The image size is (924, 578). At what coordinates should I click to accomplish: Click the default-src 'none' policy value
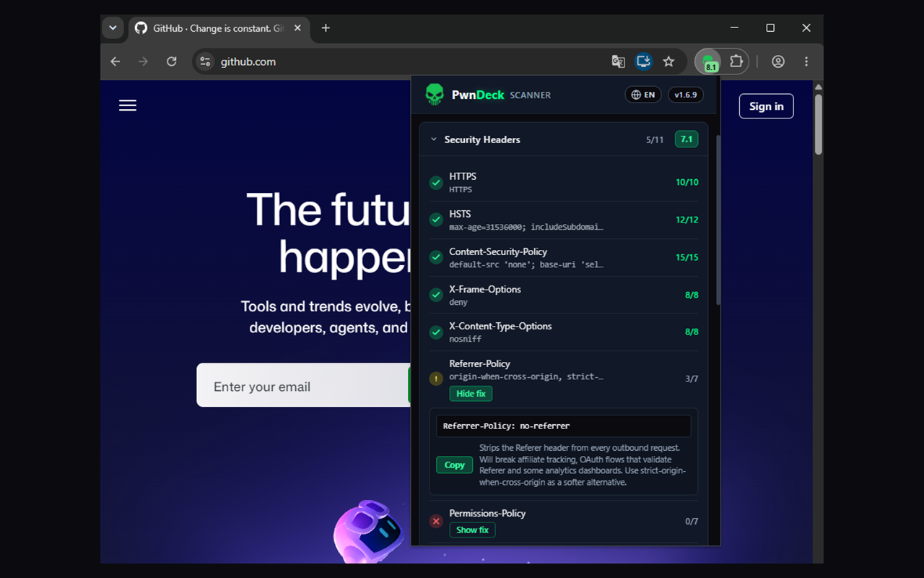(x=526, y=264)
